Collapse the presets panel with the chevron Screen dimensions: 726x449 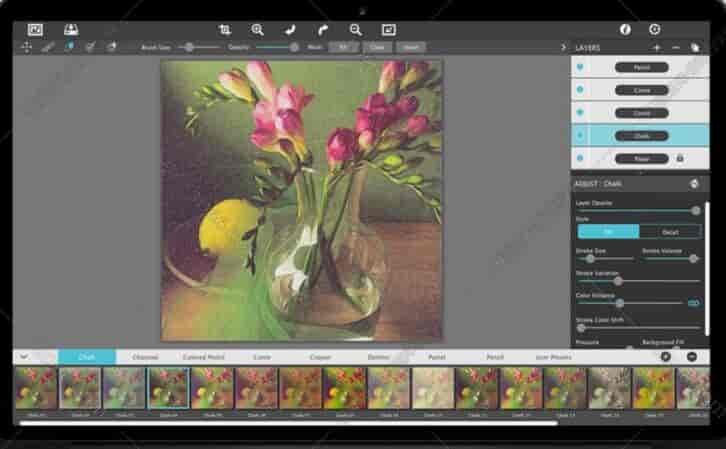[x=24, y=356]
